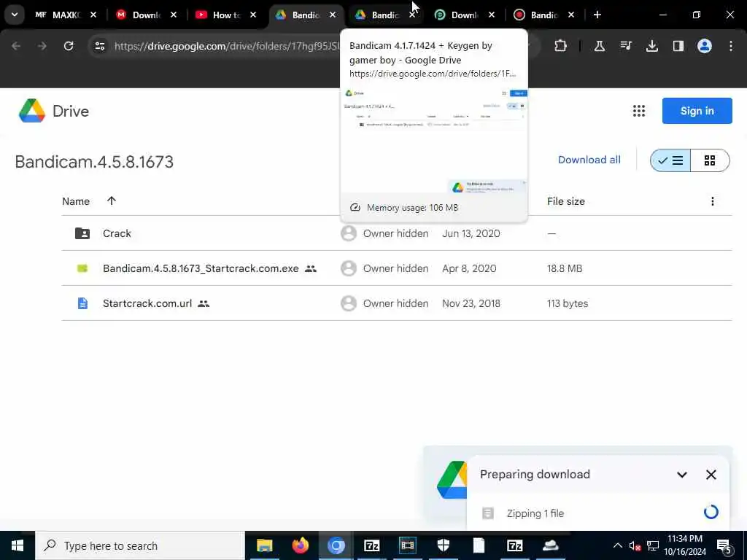This screenshot has width=747, height=560.
Task: Collapse the Preparing download panel
Action: coord(682,475)
